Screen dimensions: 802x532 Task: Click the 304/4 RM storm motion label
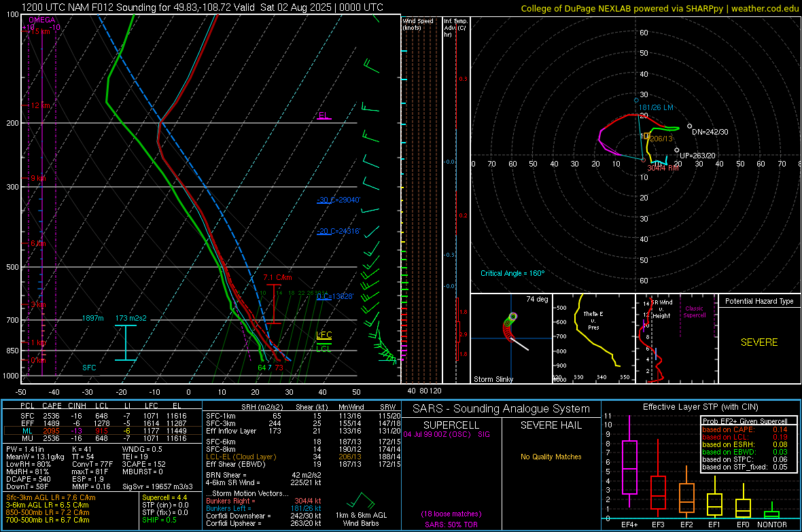click(x=663, y=168)
